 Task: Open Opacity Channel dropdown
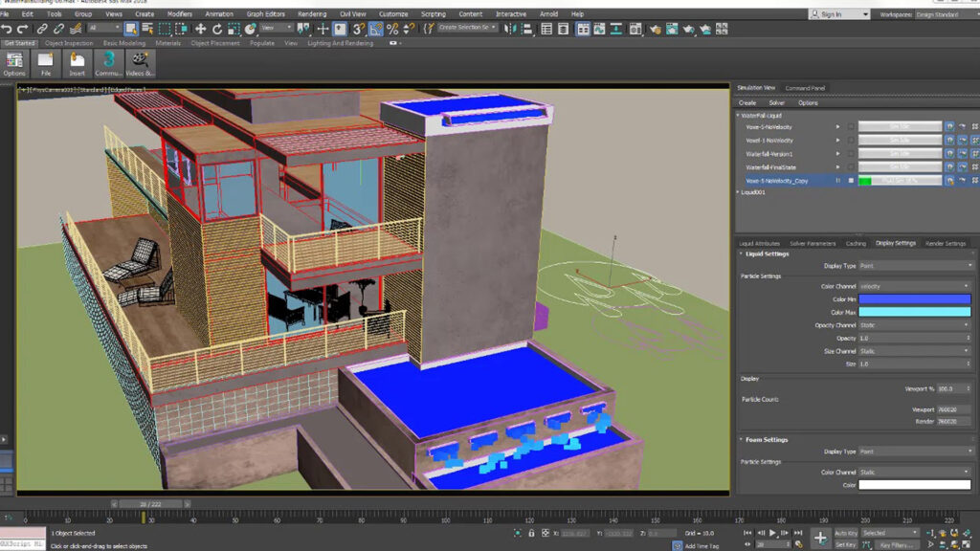(916, 325)
